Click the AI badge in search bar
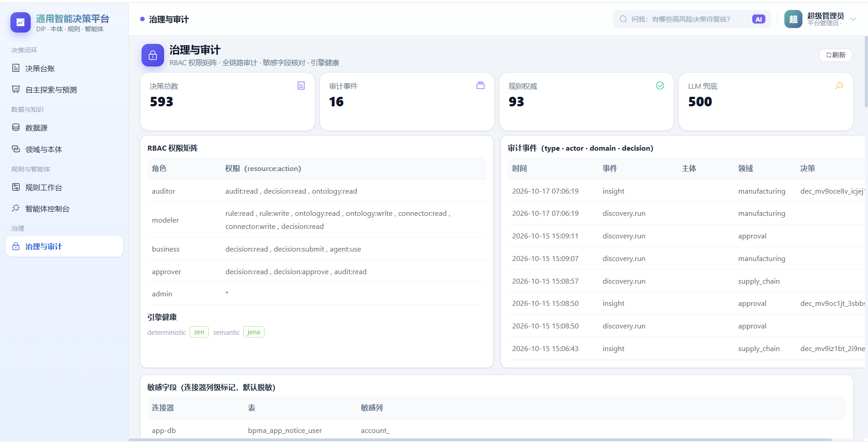 [x=759, y=19]
